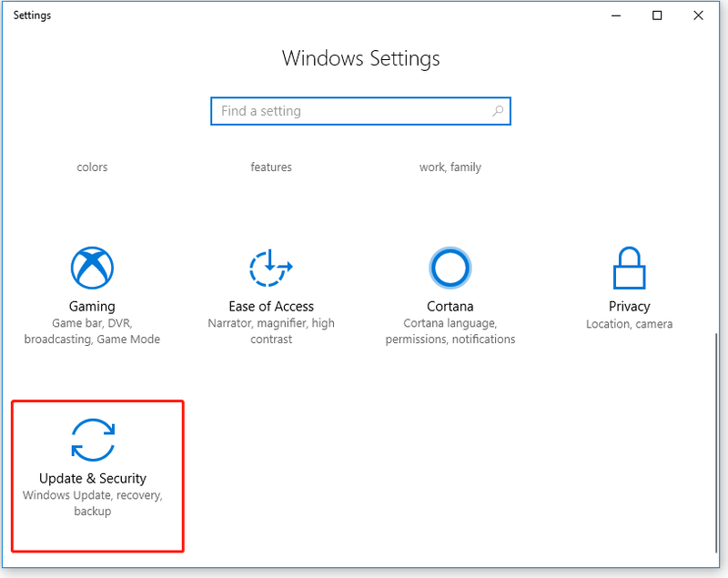Click 'Windows Update, recovery, backup' description
Image resolution: width=728 pixels, height=578 pixels.
point(93,503)
